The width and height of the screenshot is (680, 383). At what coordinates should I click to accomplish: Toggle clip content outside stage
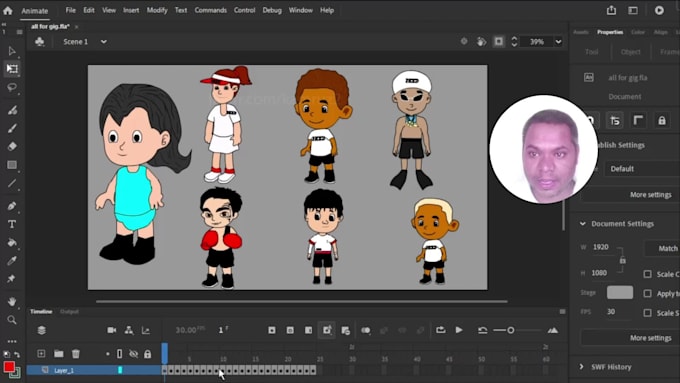[499, 41]
